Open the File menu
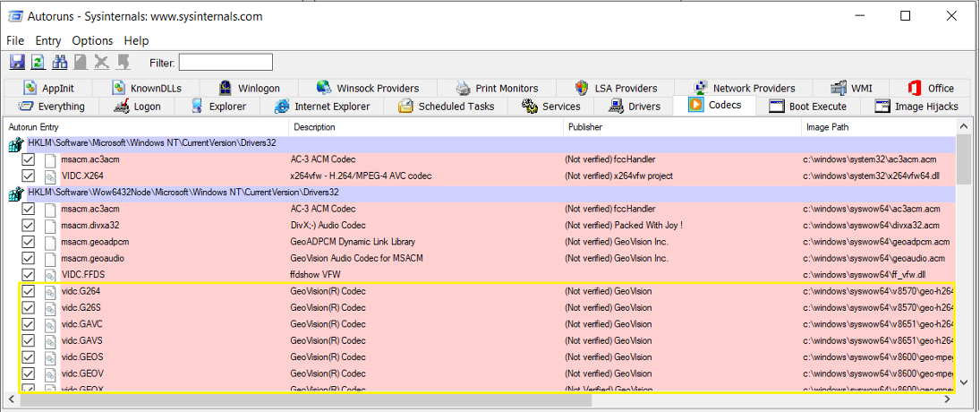 point(15,40)
